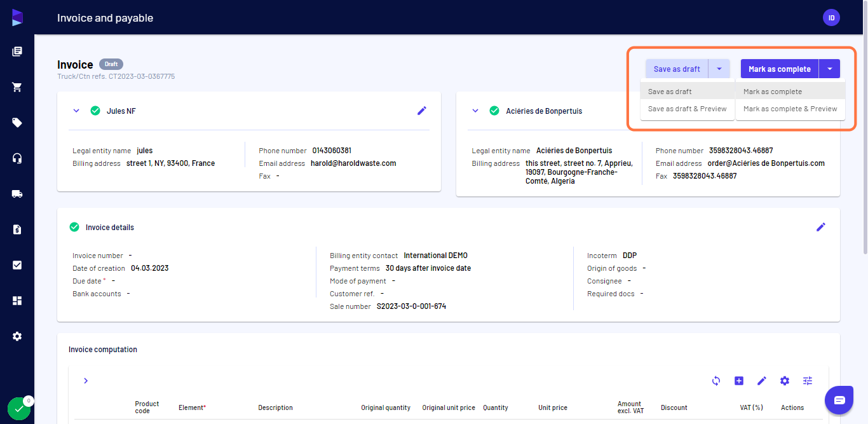Edit the Jules NF card
868x424 pixels.
click(x=422, y=111)
